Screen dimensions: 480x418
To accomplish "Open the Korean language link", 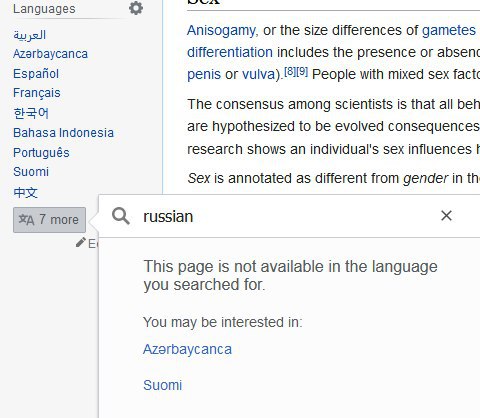I will point(31,113).
